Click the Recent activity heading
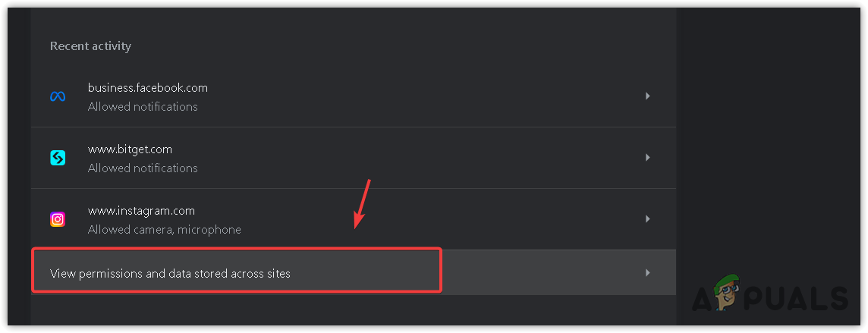 tap(90, 46)
